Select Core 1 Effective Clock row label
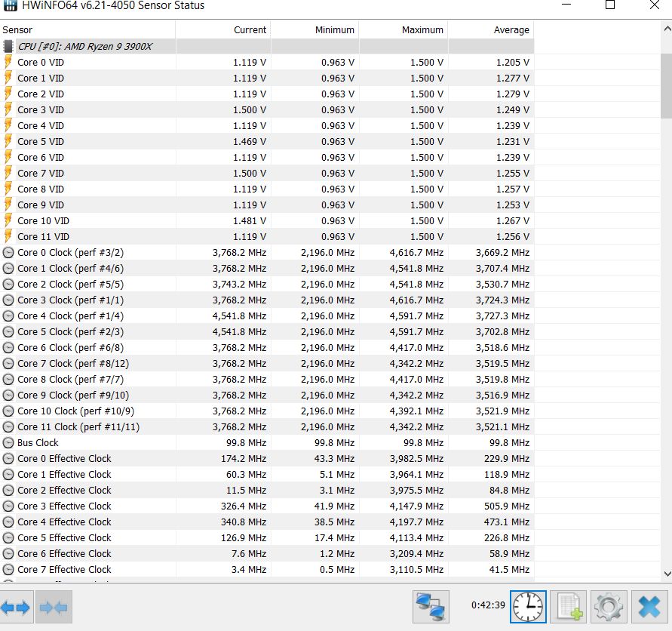672x631 pixels. [x=64, y=475]
